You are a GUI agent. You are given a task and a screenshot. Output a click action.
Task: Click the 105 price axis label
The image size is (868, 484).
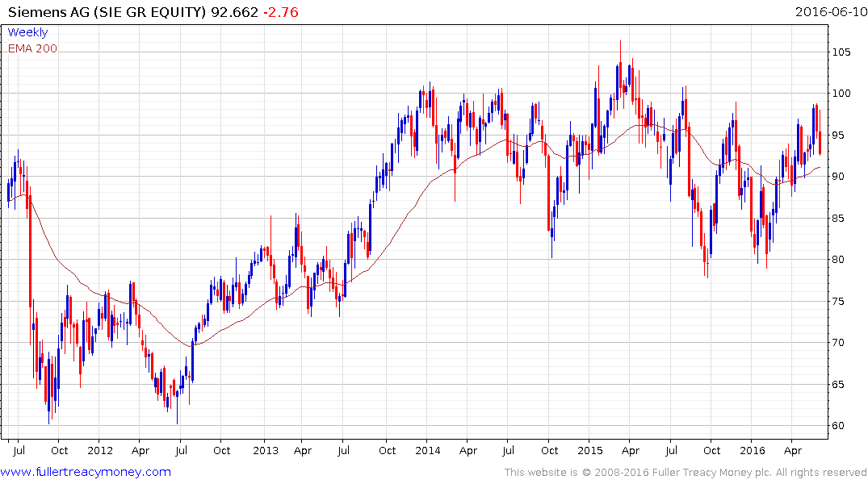click(x=841, y=52)
